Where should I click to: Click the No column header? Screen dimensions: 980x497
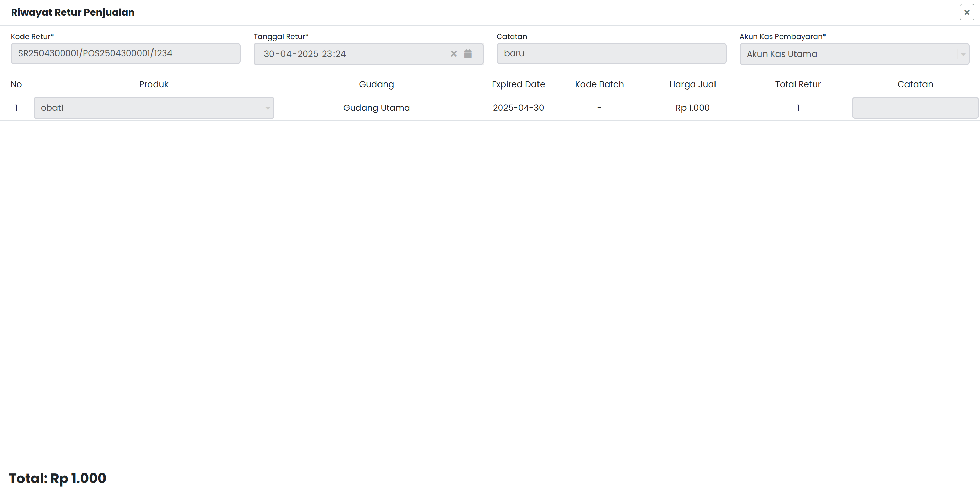(x=16, y=84)
